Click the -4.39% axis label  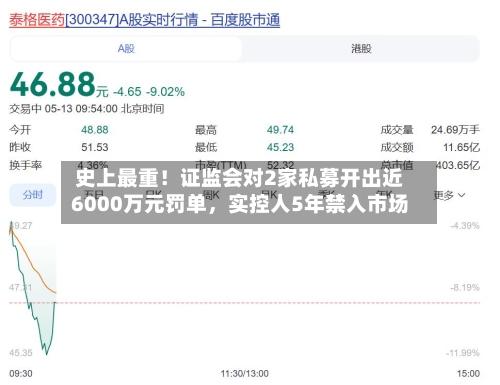click(x=465, y=226)
